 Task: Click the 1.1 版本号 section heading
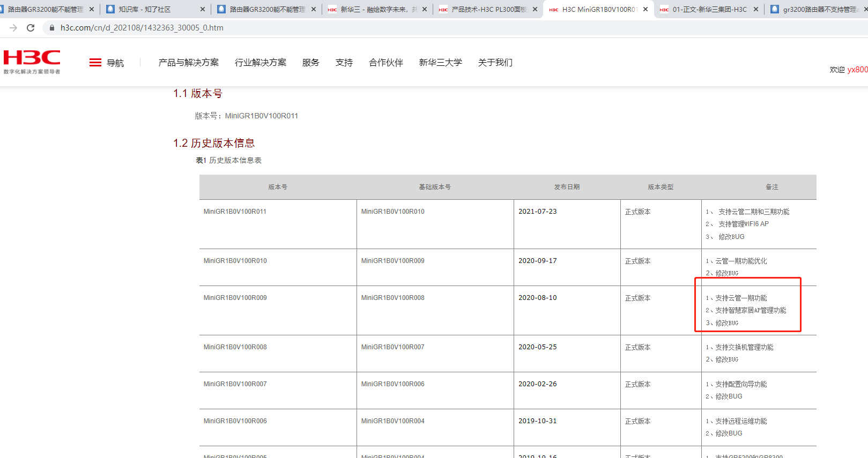click(x=198, y=94)
